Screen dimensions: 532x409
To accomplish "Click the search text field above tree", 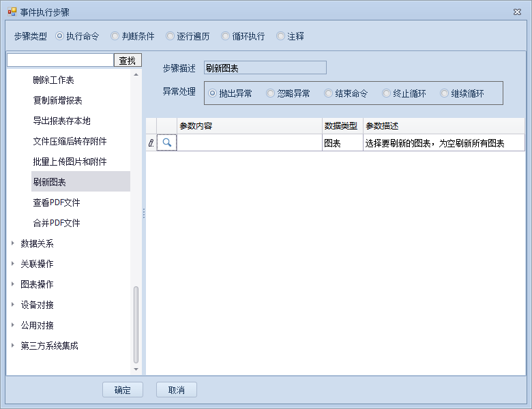I will pyautogui.click(x=60, y=61).
